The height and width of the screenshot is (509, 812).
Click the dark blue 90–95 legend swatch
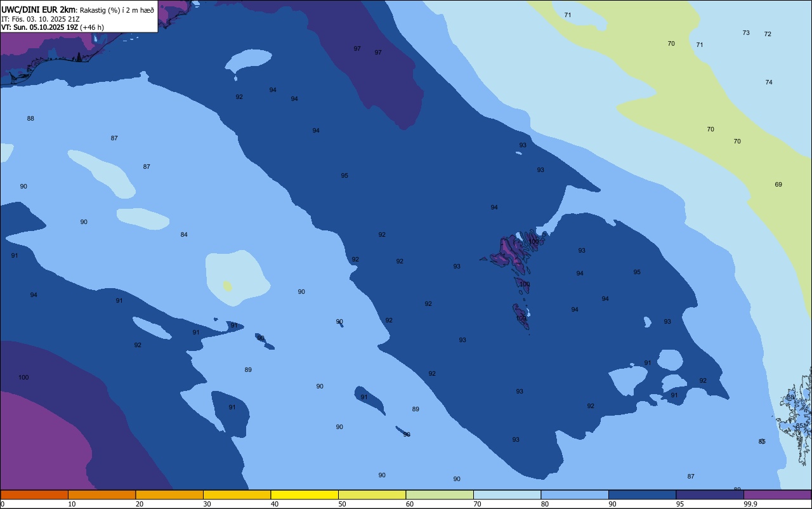coord(642,494)
